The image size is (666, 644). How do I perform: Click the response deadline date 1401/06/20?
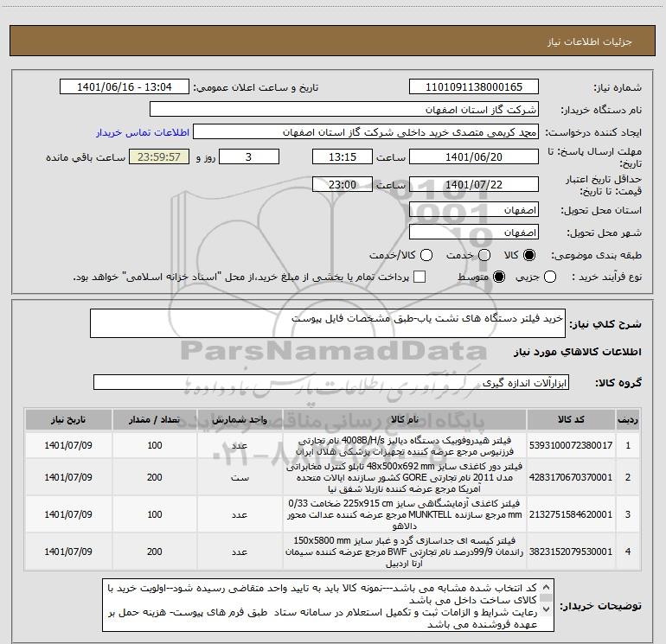[474, 156]
